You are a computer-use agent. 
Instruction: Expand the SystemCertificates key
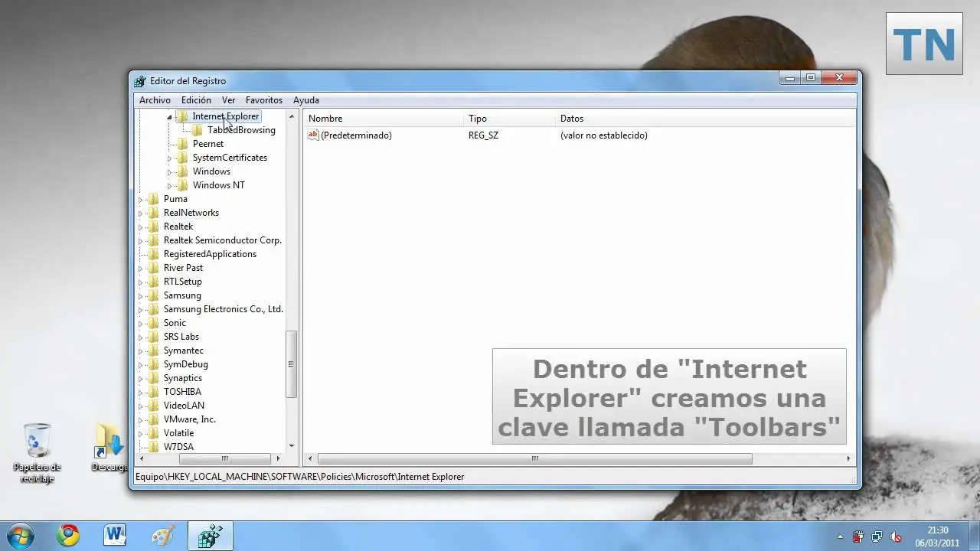point(169,158)
